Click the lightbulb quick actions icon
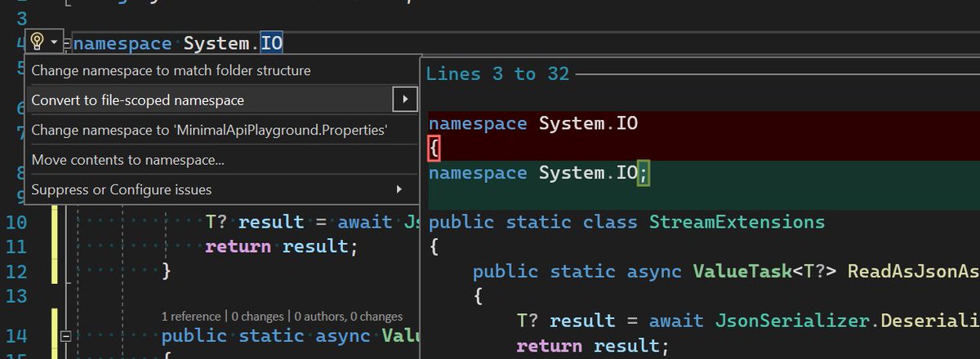 pyautogui.click(x=37, y=41)
